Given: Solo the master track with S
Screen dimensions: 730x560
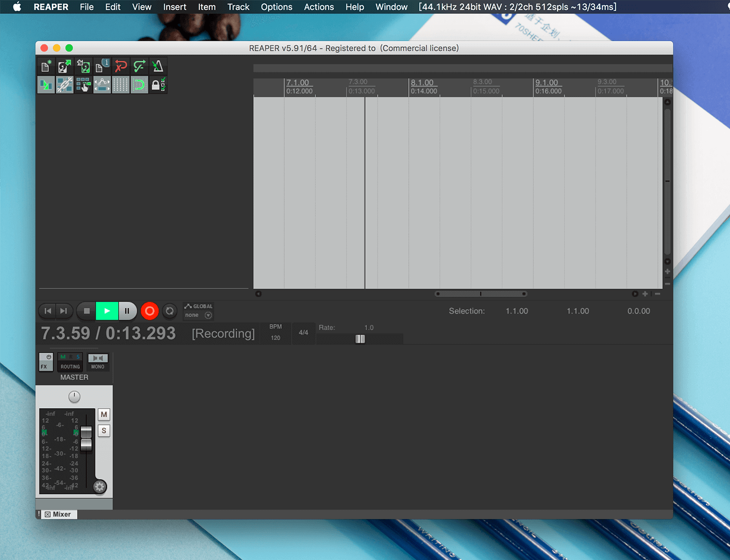Looking at the screenshot, I should click(x=104, y=431).
